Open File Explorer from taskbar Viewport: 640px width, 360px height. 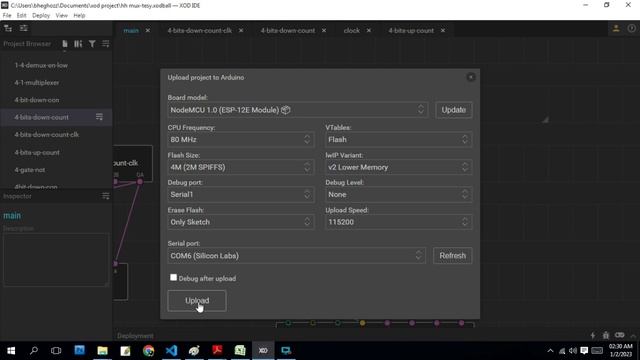tap(102, 351)
